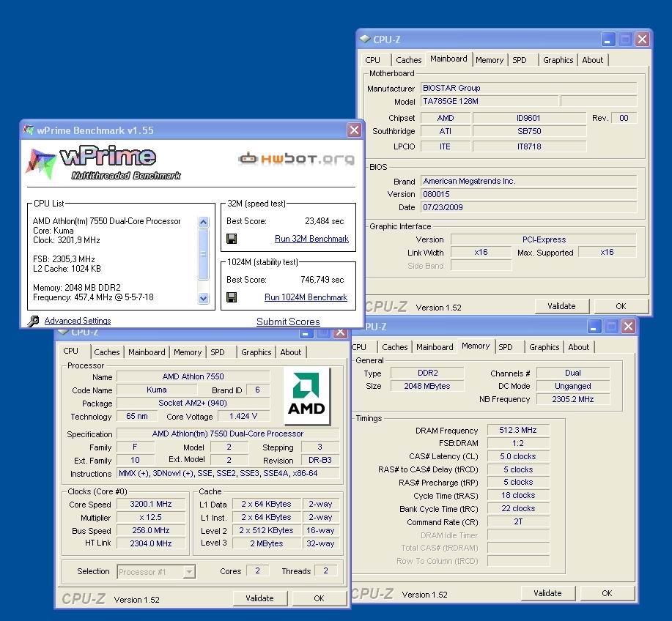This screenshot has width=672, height=621.
Task: Click the Southbridge SB750 field
Action: pyautogui.click(x=529, y=131)
